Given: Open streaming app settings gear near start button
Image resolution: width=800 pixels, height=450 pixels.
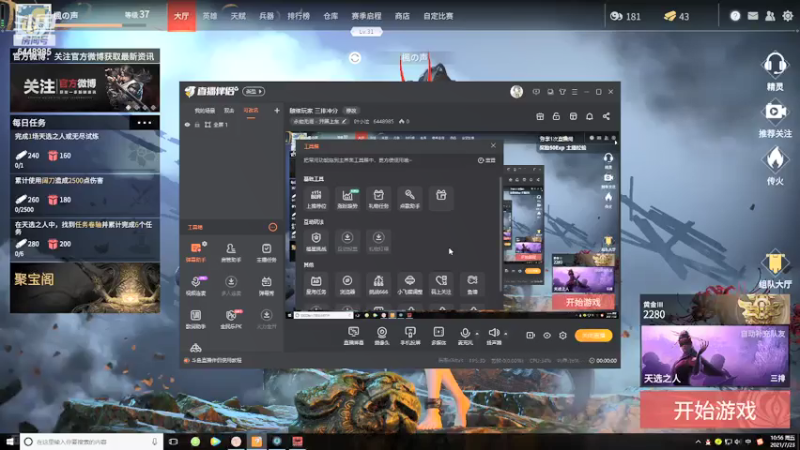Looking at the screenshot, I should [x=563, y=336].
